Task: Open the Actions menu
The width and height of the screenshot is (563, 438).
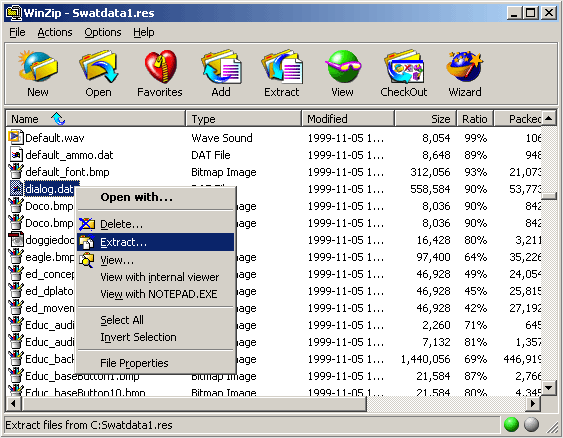Action: [55, 32]
